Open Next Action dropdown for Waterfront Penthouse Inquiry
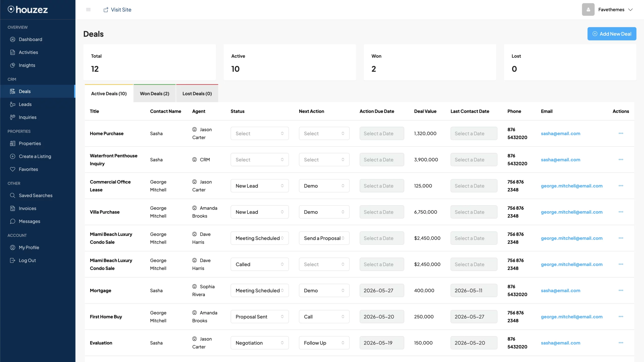Viewport: 644px width, 362px height. click(324, 159)
